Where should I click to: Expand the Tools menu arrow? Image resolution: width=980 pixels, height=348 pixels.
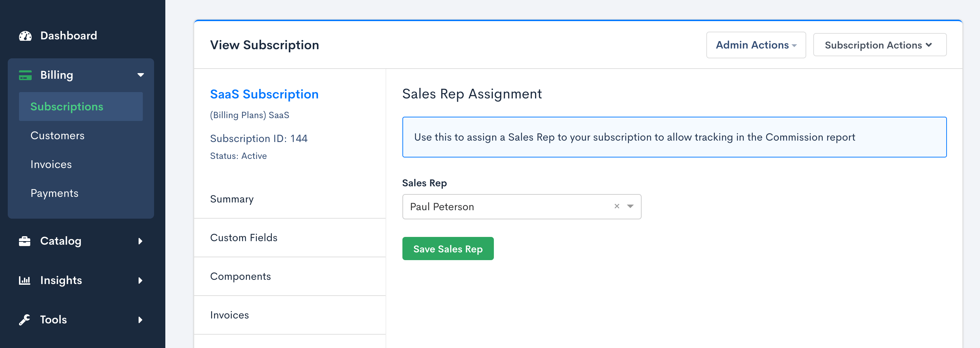coord(140,320)
